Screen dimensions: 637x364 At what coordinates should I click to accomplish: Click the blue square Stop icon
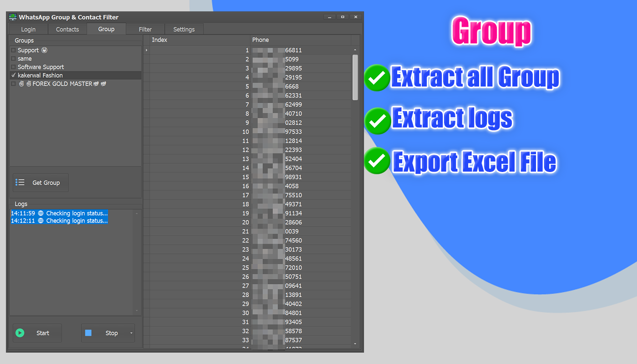coord(88,333)
